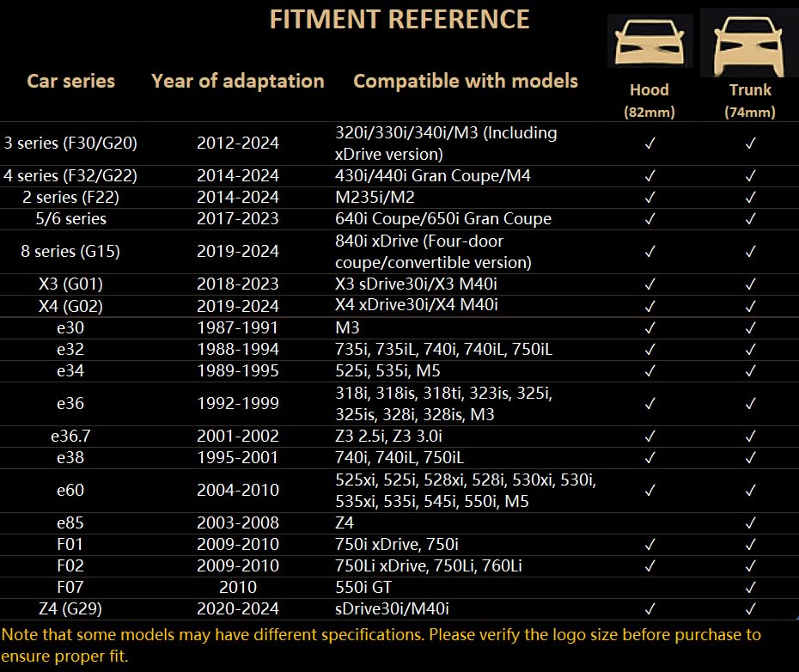The image size is (799, 672).
Task: Click the year range 2017-2023
Action: 238,219
